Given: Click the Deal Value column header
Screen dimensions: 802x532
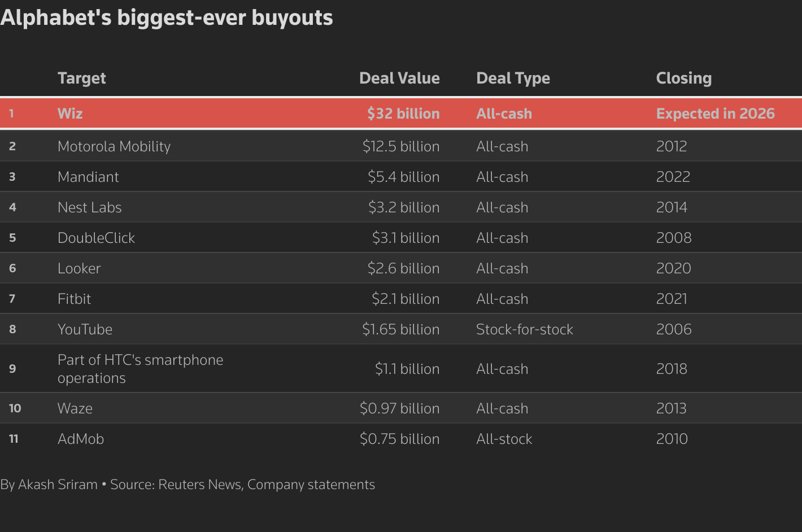Looking at the screenshot, I should (399, 78).
